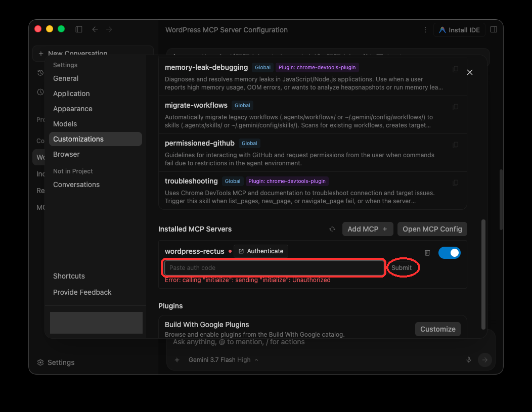Image resolution: width=532 pixels, height=412 pixels.
Task: Open clock icon in left sidebar
Action: 40,92
